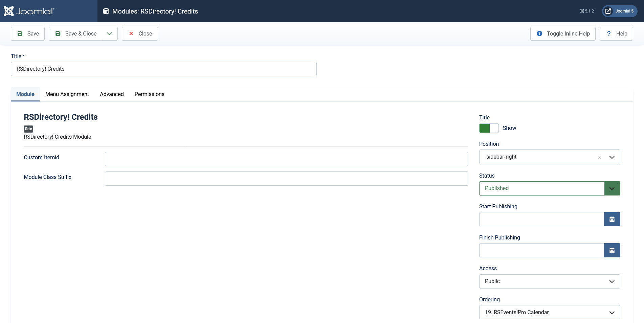Click the module cube icon beside page title
This screenshot has height=323, width=644.
pos(106,11)
